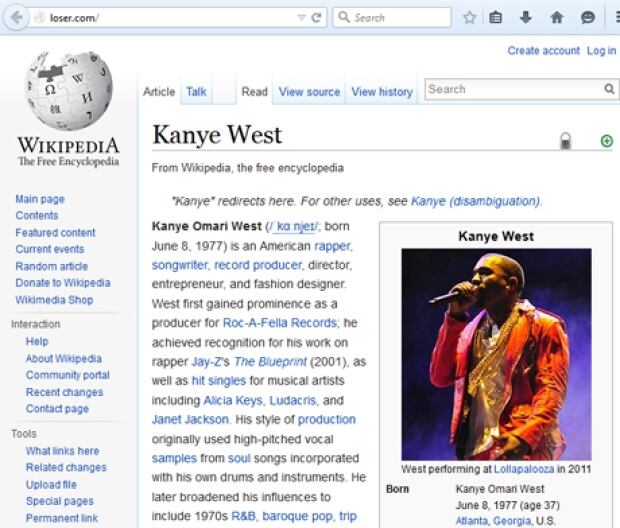Follow the Roc-A-Fella Records link
The image size is (620, 528).
[280, 323]
